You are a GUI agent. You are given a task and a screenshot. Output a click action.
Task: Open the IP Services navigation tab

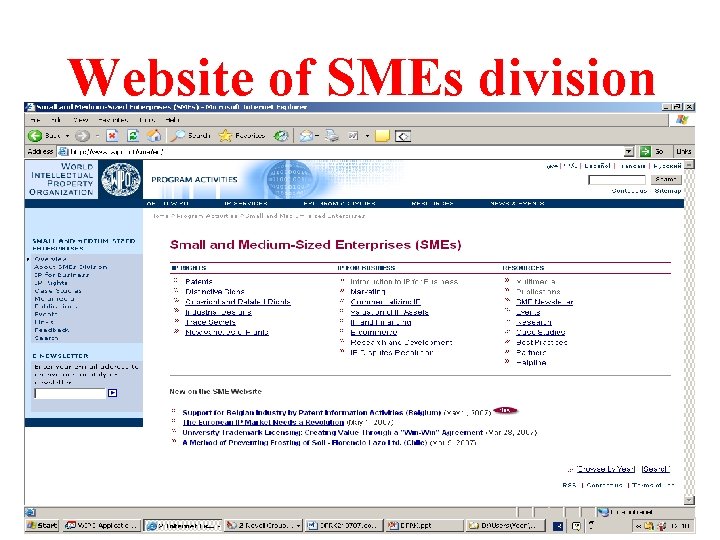tap(246, 203)
